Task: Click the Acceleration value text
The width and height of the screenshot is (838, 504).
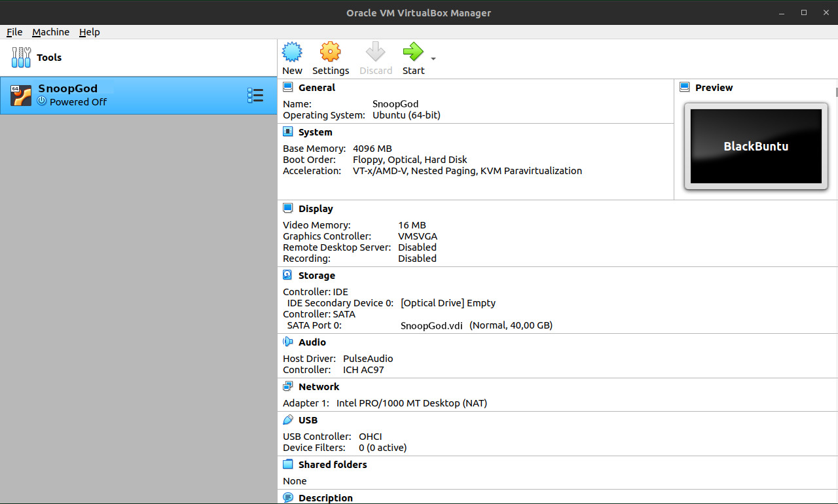Action: pos(467,171)
